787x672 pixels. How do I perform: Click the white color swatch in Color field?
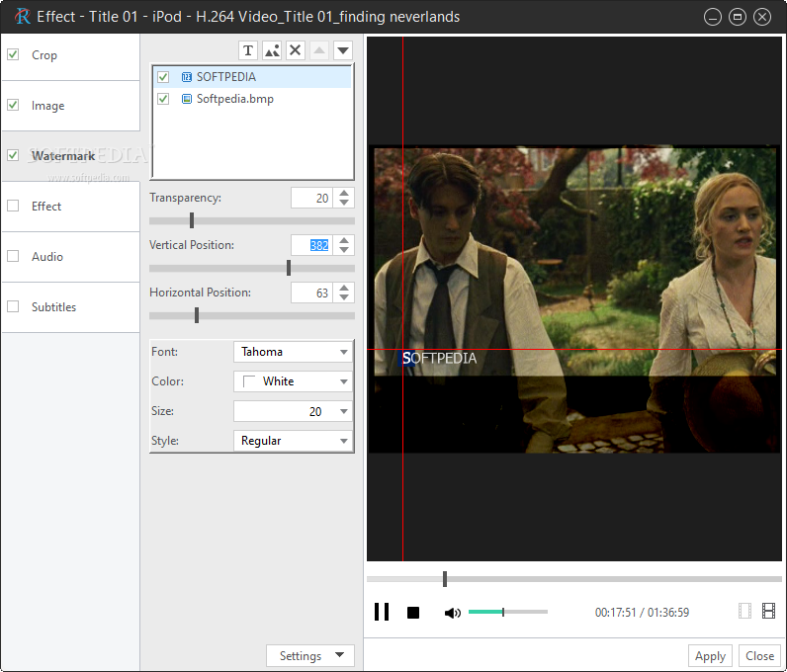coord(249,381)
